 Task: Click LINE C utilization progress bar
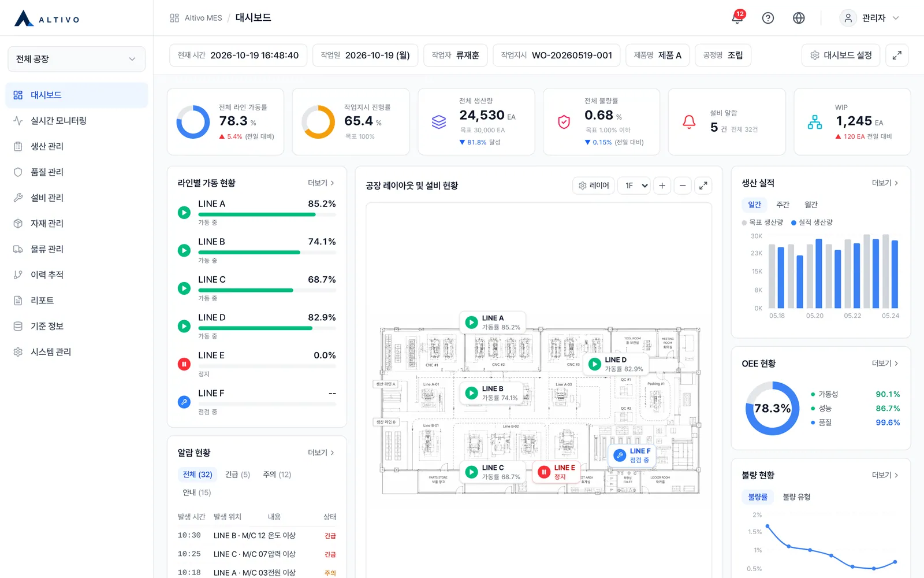coord(267,290)
